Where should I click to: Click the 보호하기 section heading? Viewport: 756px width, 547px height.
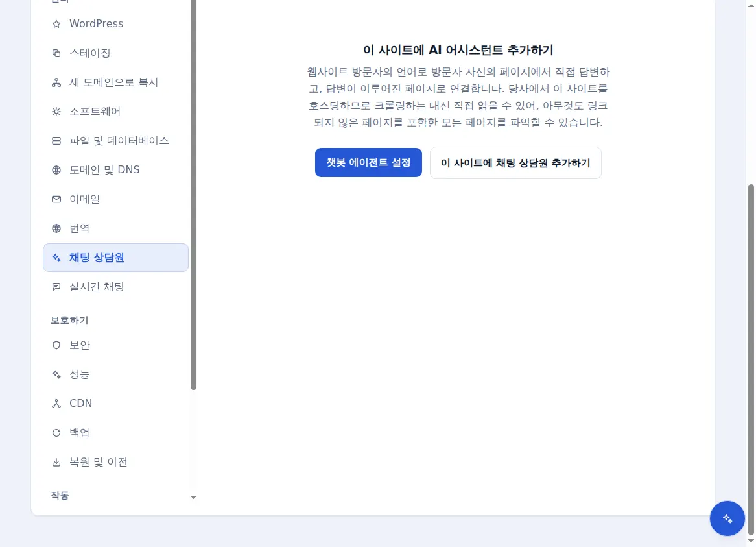(69, 321)
